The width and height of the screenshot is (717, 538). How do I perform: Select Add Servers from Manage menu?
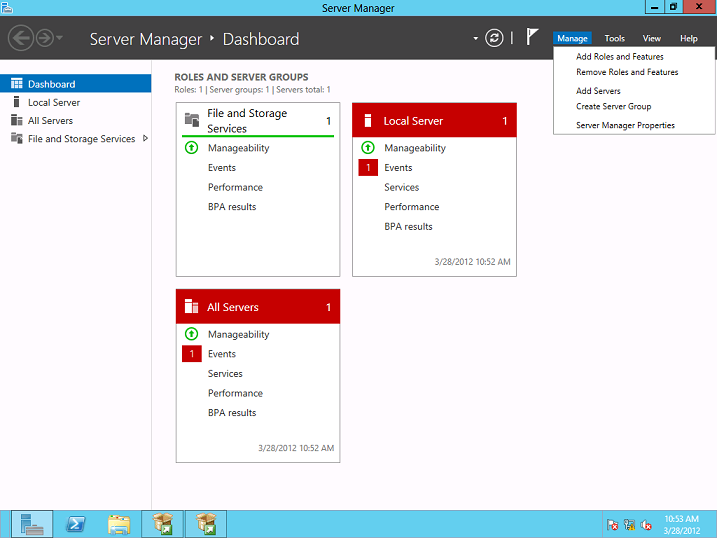(x=598, y=91)
